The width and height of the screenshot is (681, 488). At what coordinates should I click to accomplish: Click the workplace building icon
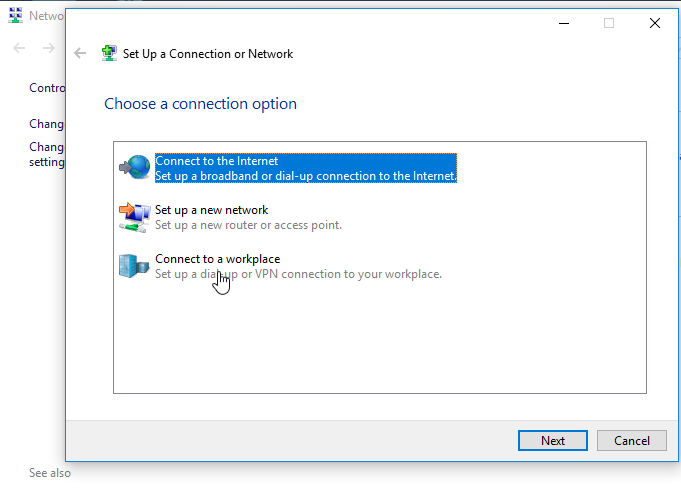[x=134, y=266]
